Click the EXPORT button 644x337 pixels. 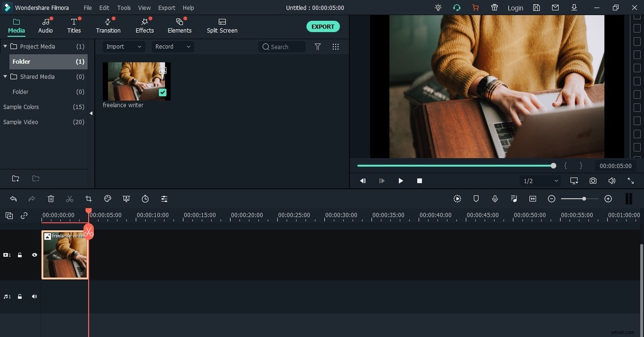tap(323, 26)
